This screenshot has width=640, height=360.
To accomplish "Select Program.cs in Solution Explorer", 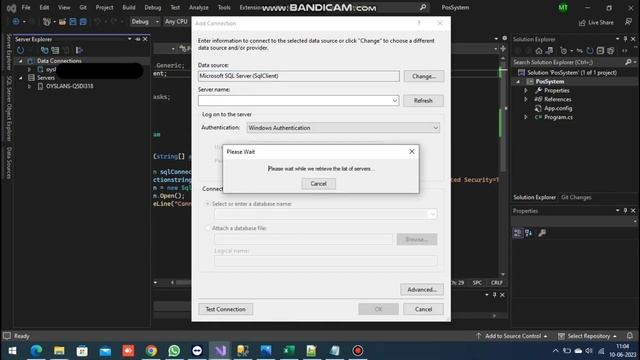I will 558,117.
